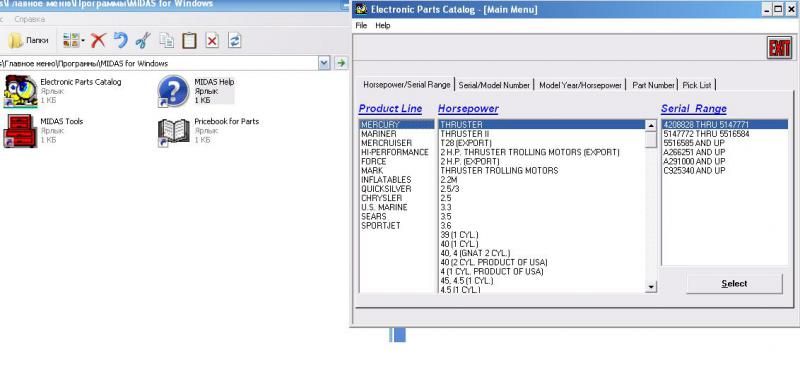Click the green Go arrow button
Image resolution: width=800 pixels, height=381 pixels.
click(341, 63)
